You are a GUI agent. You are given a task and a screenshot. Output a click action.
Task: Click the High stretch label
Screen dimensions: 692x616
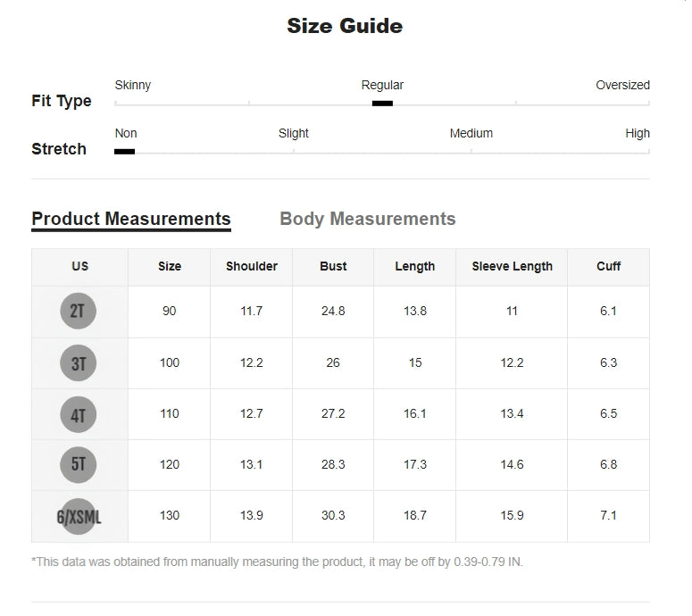(x=638, y=134)
